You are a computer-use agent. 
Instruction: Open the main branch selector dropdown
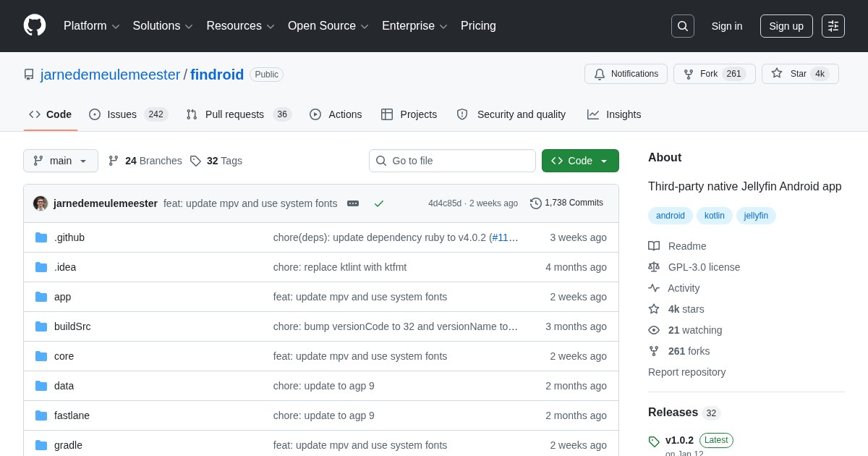point(61,161)
